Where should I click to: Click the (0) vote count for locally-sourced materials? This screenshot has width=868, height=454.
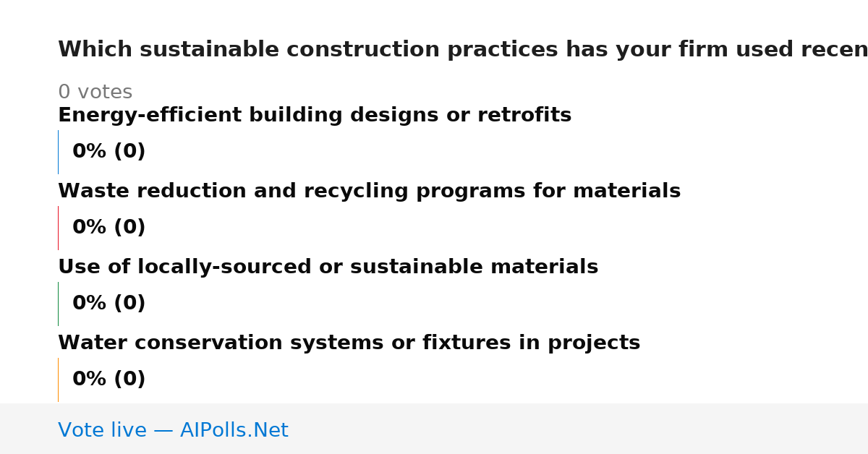pyautogui.click(x=129, y=304)
